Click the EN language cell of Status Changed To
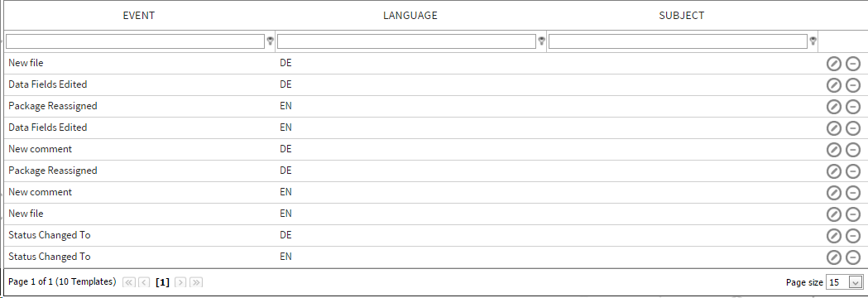This screenshot has width=868, height=298. coord(285,257)
